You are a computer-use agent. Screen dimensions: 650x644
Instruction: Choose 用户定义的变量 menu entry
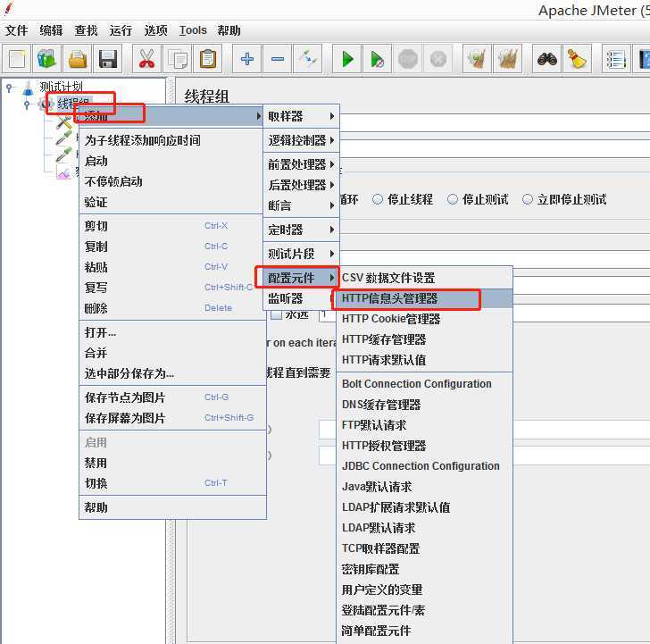[424, 590]
